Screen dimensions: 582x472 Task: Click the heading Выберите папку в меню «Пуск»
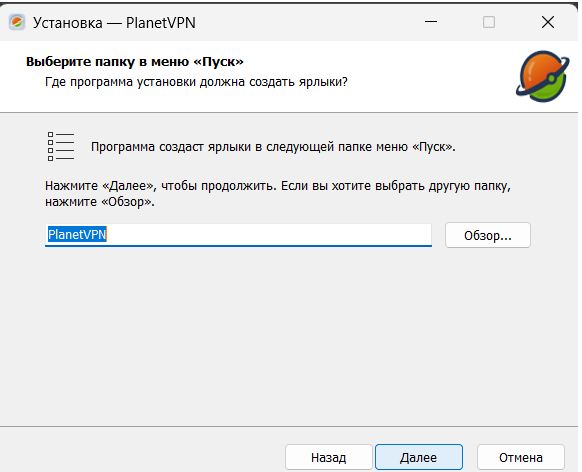pyautogui.click(x=135, y=61)
